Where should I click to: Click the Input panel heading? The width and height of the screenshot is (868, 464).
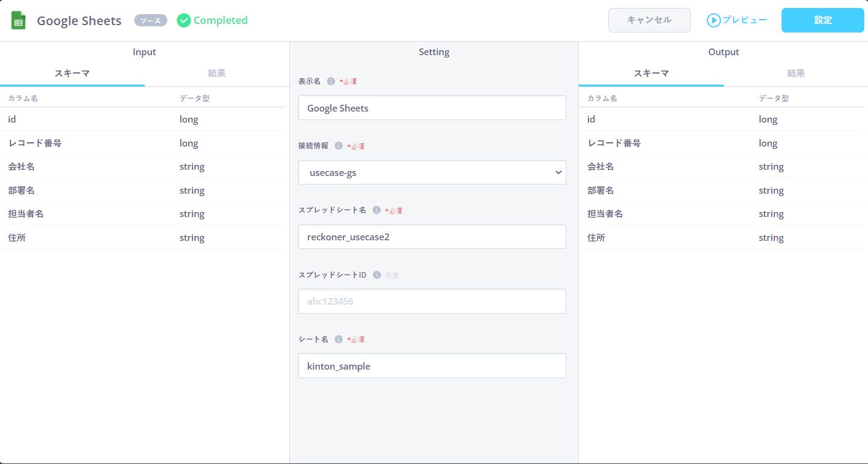point(145,52)
